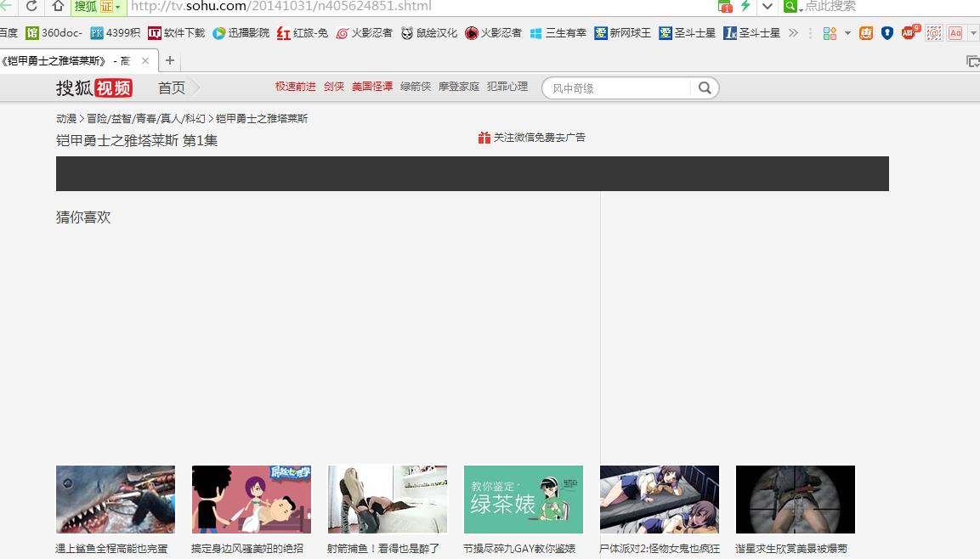Click the magnifier search button
The image size is (980, 559).
pyautogui.click(x=705, y=88)
